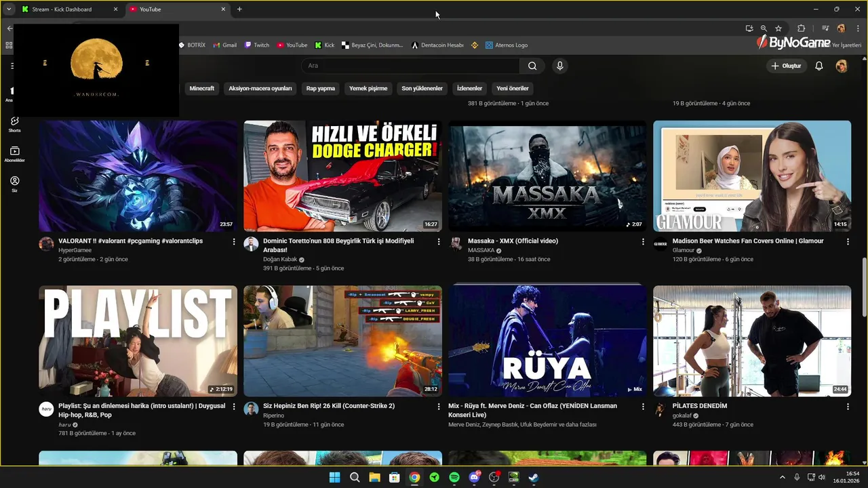Screen dimensions: 868x488
Task: Open more options for Madison Beer video
Action: (x=848, y=241)
